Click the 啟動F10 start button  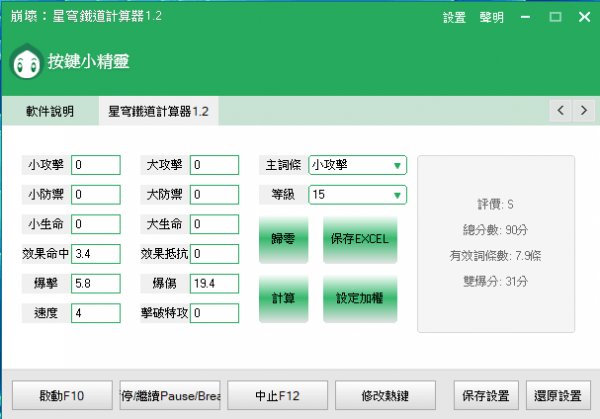(x=62, y=395)
